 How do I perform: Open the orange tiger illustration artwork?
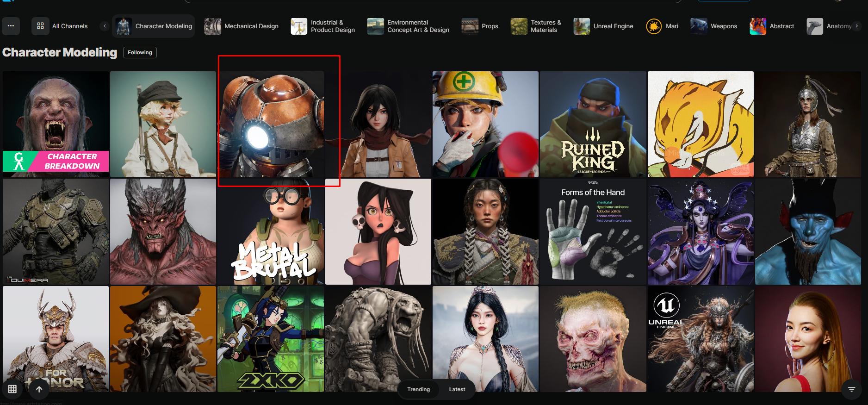[x=701, y=124]
